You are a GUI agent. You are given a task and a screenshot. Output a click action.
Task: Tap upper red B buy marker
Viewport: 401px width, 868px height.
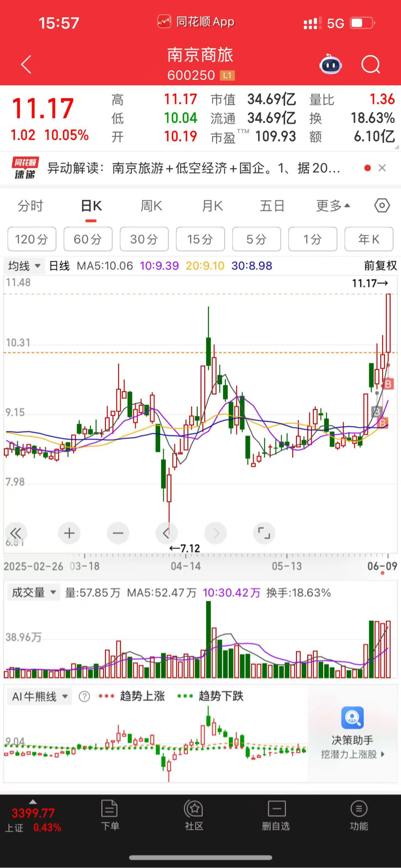(x=388, y=384)
